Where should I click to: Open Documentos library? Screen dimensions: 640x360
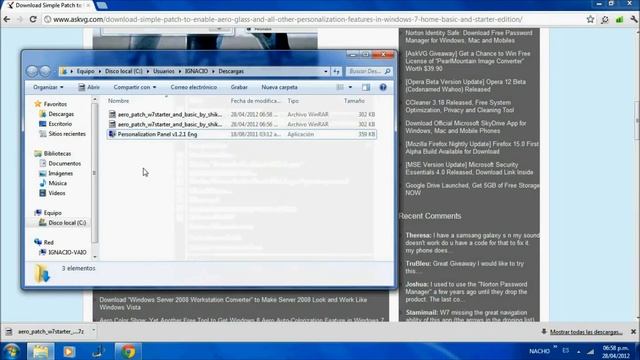coord(60,164)
